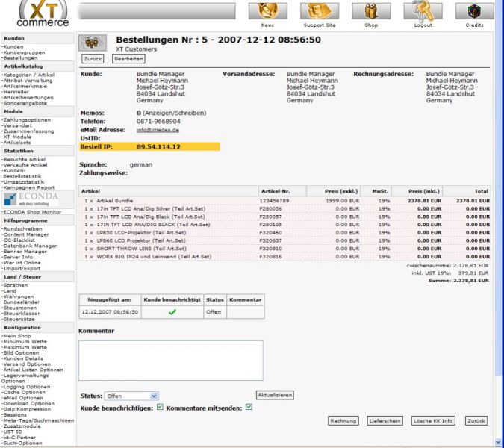Open Sonderangebote menu entry
Image resolution: width=504 pixels, height=448 pixels.
point(25,103)
